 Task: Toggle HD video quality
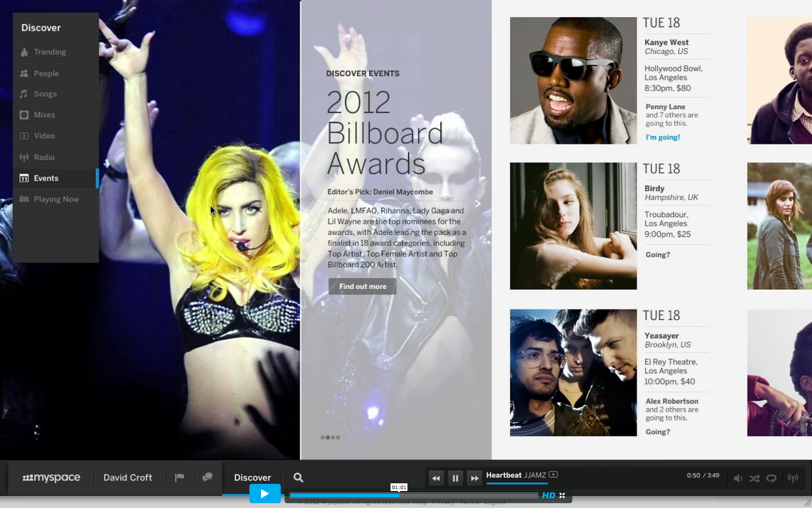549,495
